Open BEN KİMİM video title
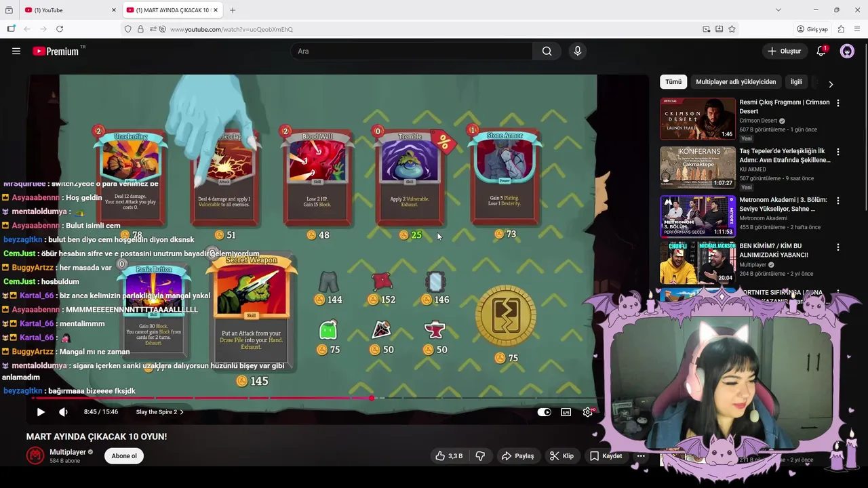The image size is (868, 488). coord(774,250)
